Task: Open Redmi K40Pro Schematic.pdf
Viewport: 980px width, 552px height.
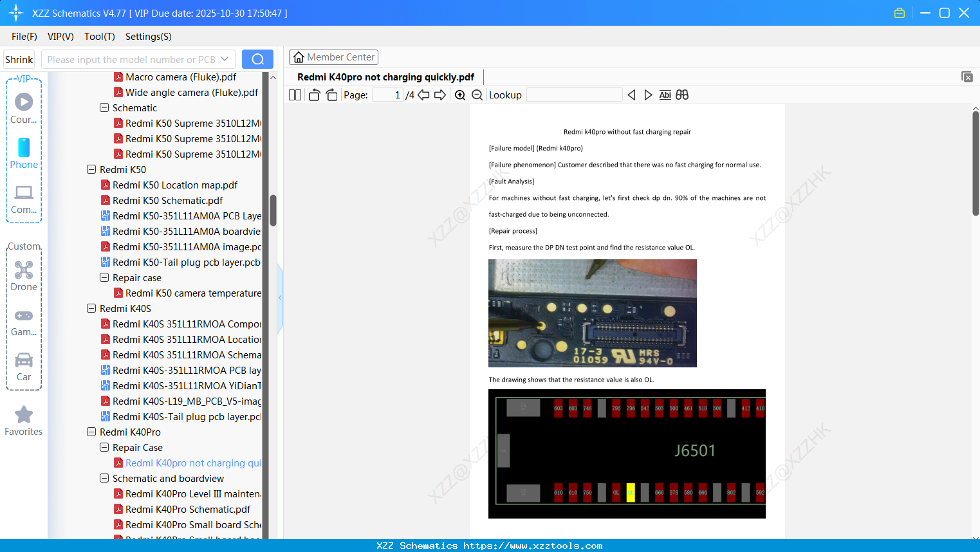Action: coord(182,510)
